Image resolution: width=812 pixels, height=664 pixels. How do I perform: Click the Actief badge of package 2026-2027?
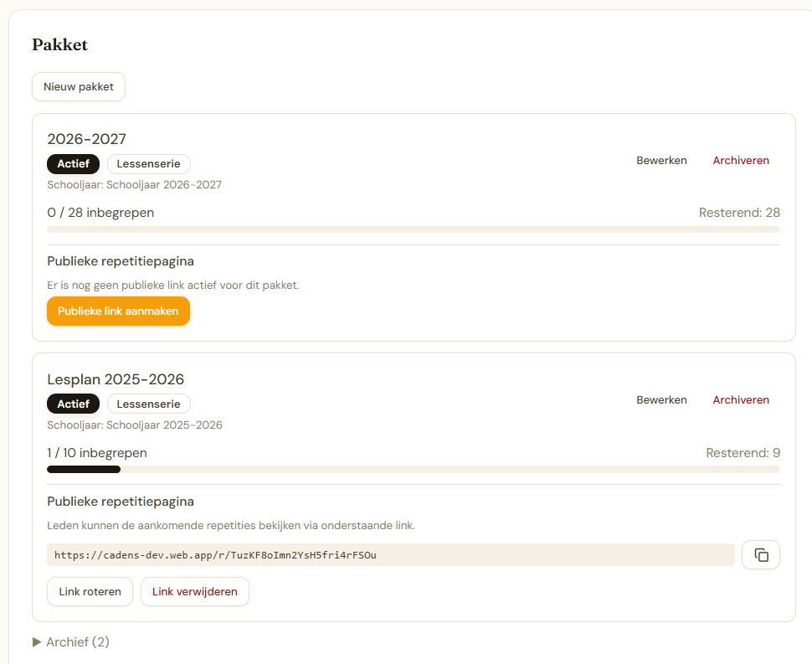pyautogui.click(x=73, y=164)
